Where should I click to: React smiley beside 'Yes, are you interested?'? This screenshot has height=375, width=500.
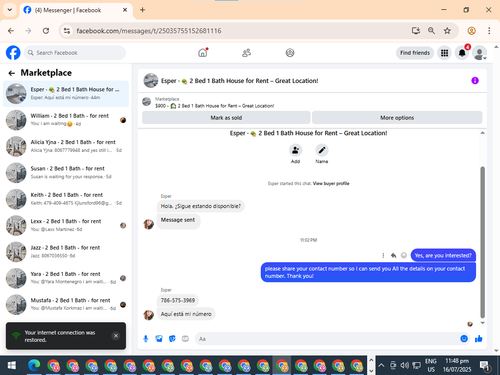pyautogui.click(x=404, y=255)
